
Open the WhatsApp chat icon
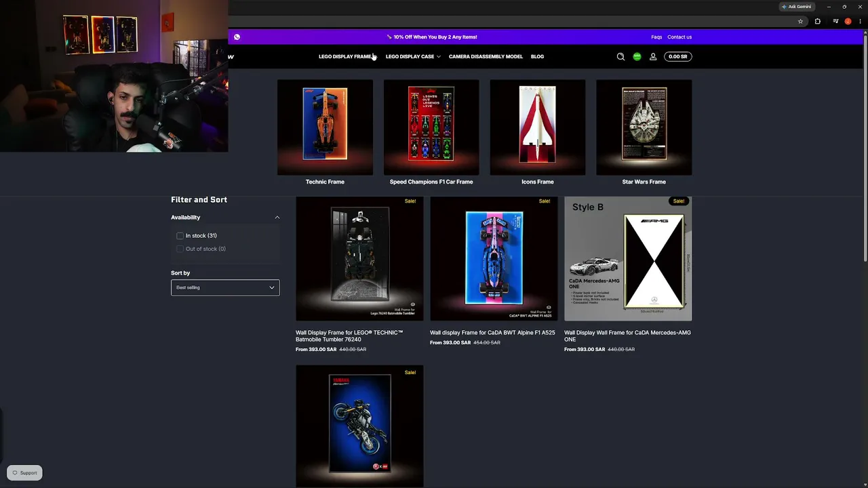point(237,37)
